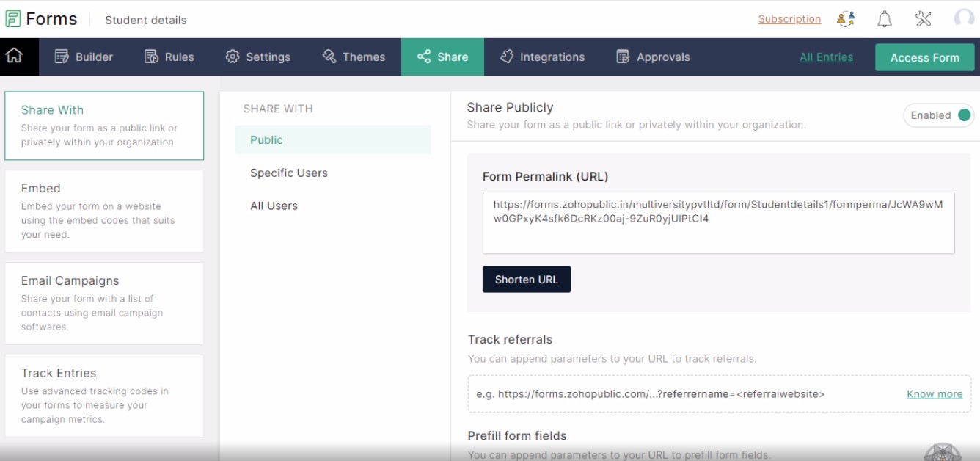The height and width of the screenshot is (461, 980).
Task: Click the Access Form button
Action: click(x=924, y=57)
